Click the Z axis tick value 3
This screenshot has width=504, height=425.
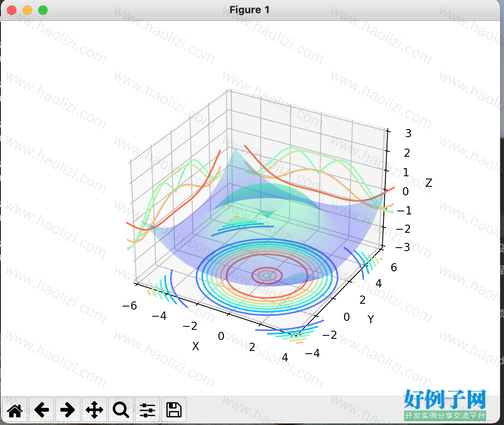(408, 133)
